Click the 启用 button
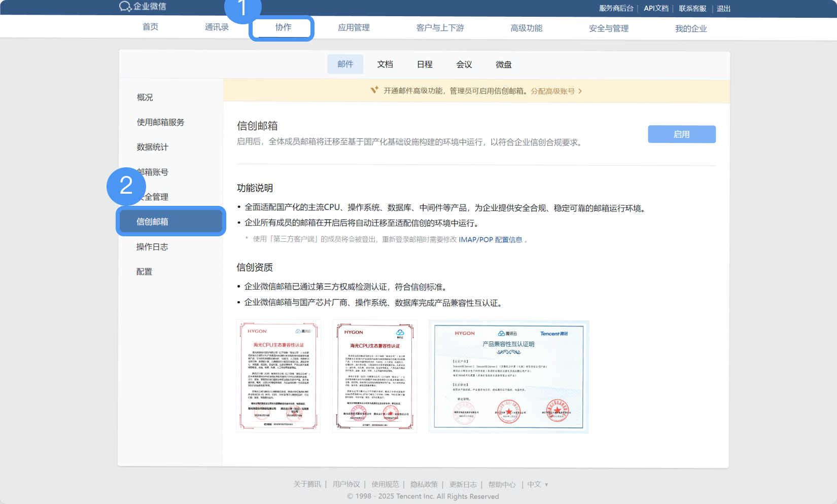Screen dimensions: 837x504 pyautogui.click(x=682, y=134)
